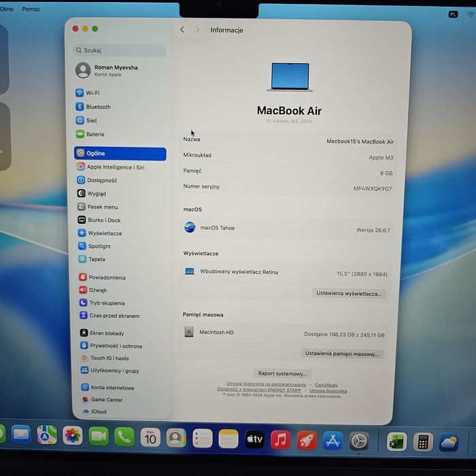Open System Settings from the Dock
The width and height of the screenshot is (476, 476).
click(359, 441)
